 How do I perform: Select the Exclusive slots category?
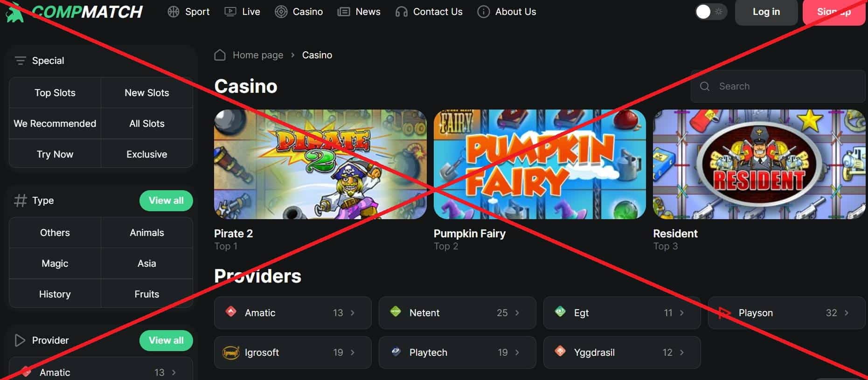coord(147,154)
